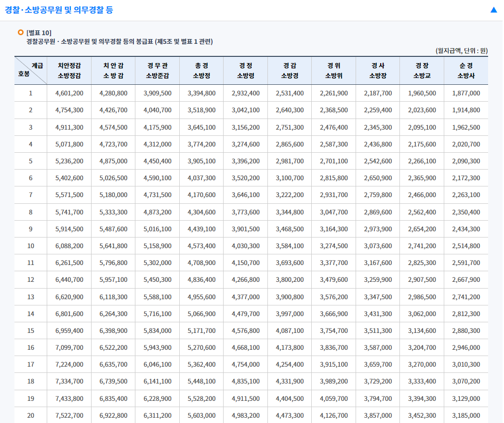Image resolution: width=504 pixels, height=423 pixels.
Task: Click the 경위 소방위 column header
Action: pos(333,70)
